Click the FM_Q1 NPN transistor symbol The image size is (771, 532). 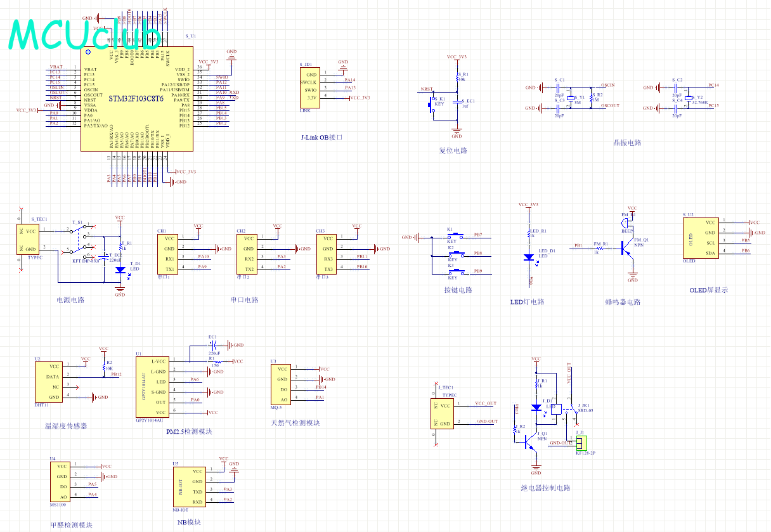point(628,250)
